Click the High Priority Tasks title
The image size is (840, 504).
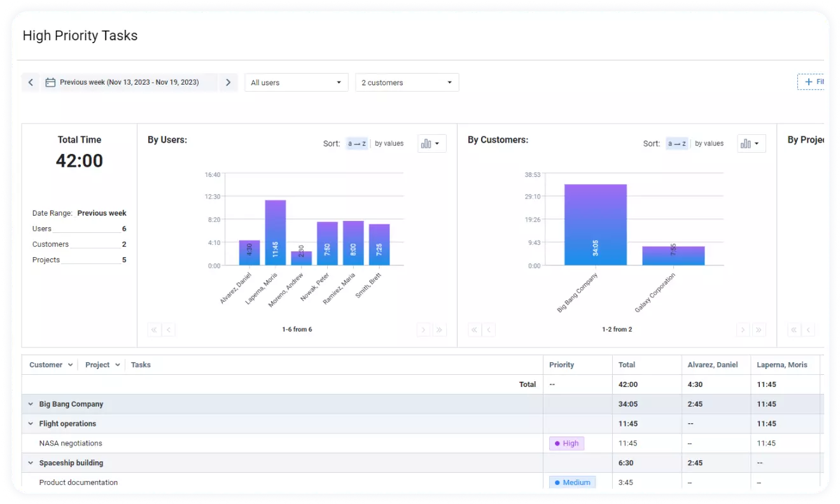pos(80,36)
